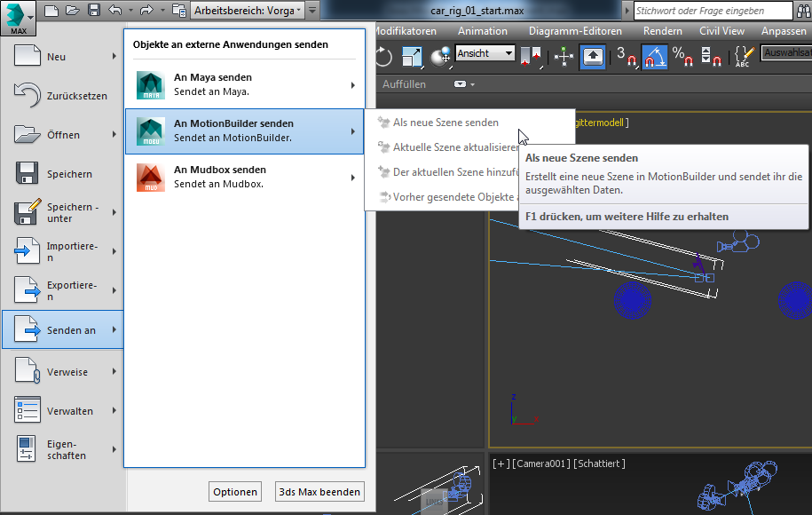Select Senden an in the application menu
This screenshot has height=515, width=812.
pyautogui.click(x=63, y=330)
